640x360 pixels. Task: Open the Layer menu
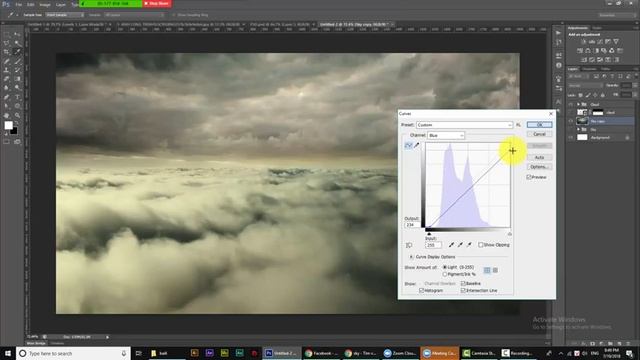(x=61, y=4)
